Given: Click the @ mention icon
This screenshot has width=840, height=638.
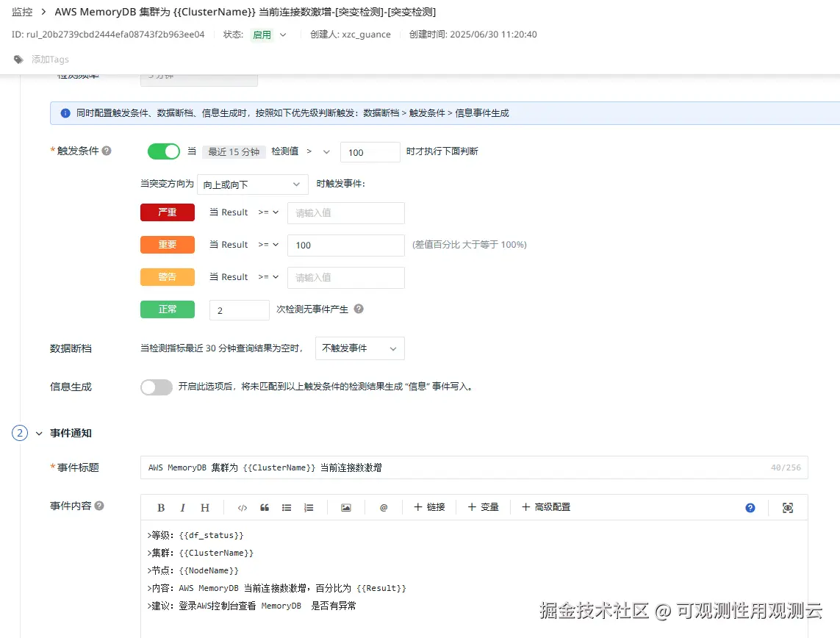Looking at the screenshot, I should (x=384, y=508).
